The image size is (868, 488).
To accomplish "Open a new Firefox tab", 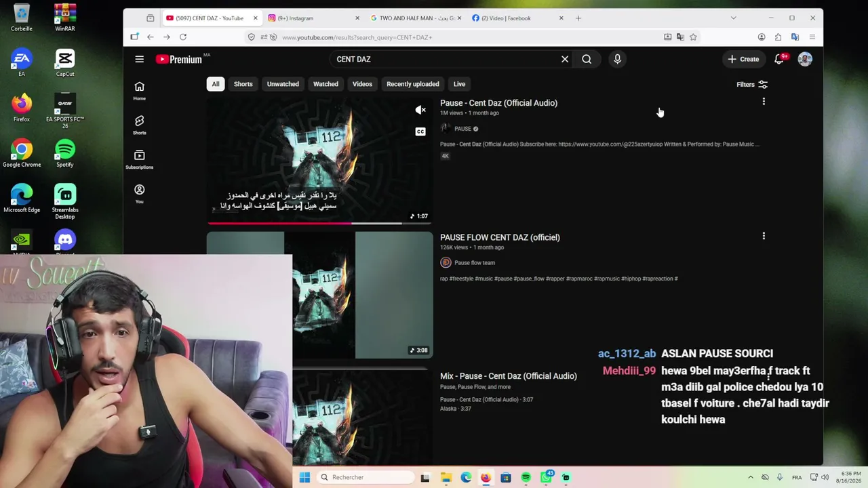I will (578, 18).
